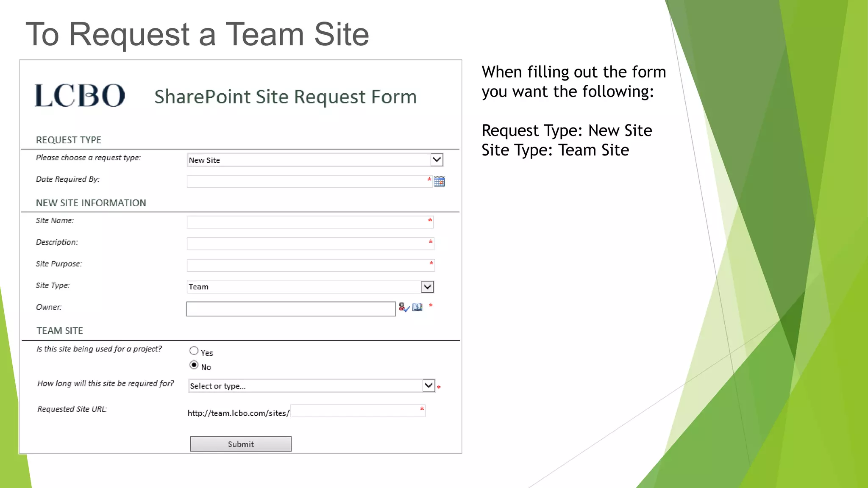Click the Description text field

(x=311, y=244)
